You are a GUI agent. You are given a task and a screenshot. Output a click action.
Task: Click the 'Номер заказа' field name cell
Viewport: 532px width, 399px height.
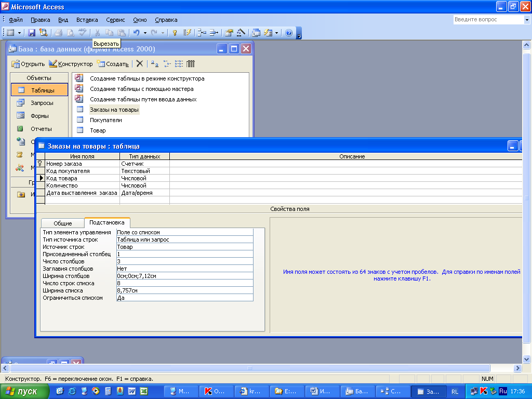[x=83, y=164]
